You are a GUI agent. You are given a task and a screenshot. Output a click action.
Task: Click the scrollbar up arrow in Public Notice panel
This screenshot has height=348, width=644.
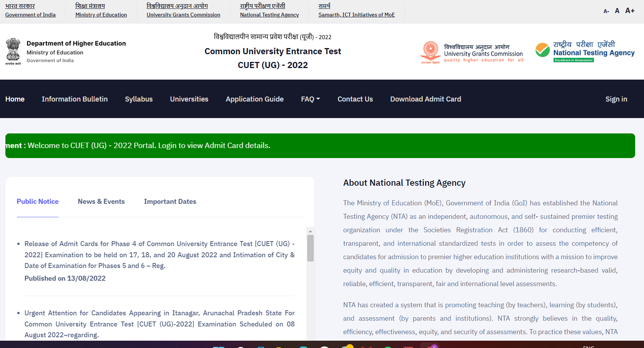310,231
